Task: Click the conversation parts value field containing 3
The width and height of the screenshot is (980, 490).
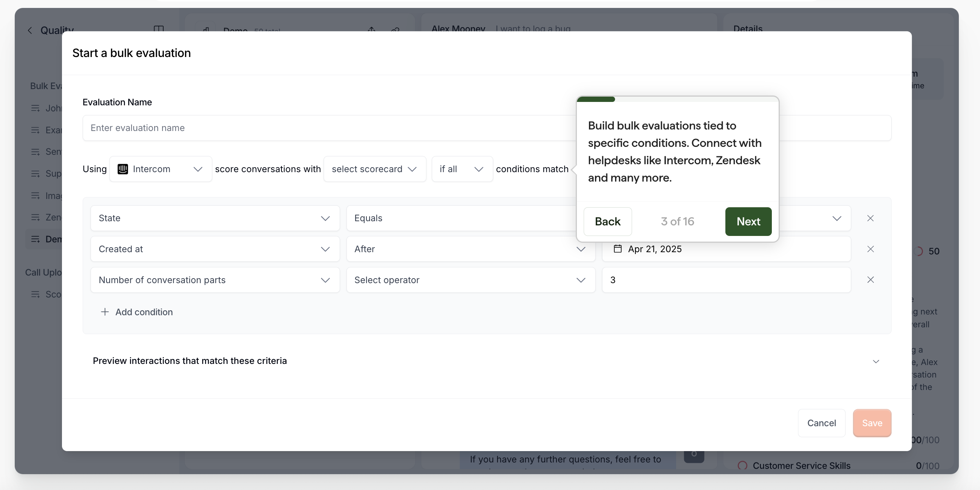Action: coord(726,280)
